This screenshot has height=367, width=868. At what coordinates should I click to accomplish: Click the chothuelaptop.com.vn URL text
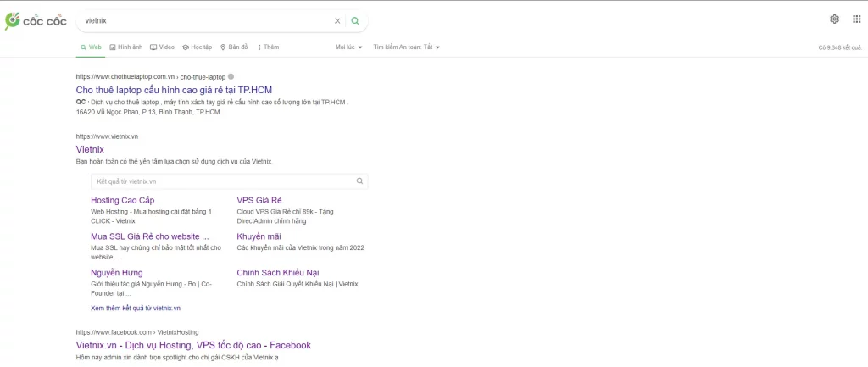tap(151, 77)
